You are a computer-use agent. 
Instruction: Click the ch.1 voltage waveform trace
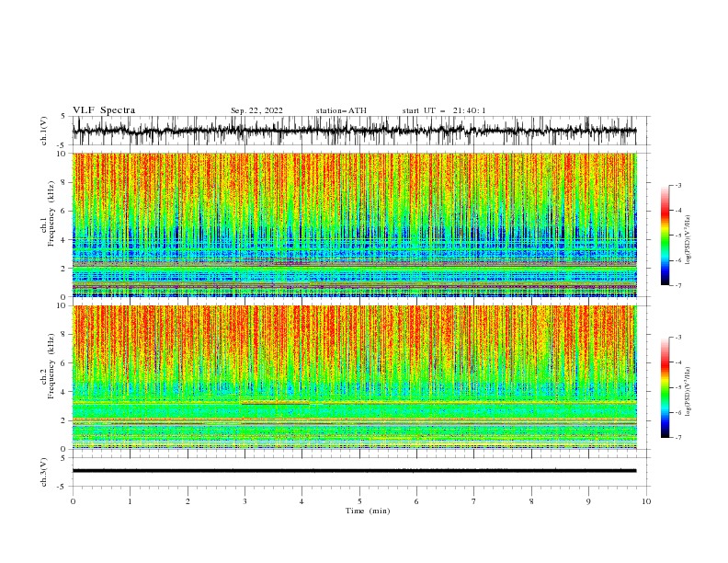coord(354,131)
